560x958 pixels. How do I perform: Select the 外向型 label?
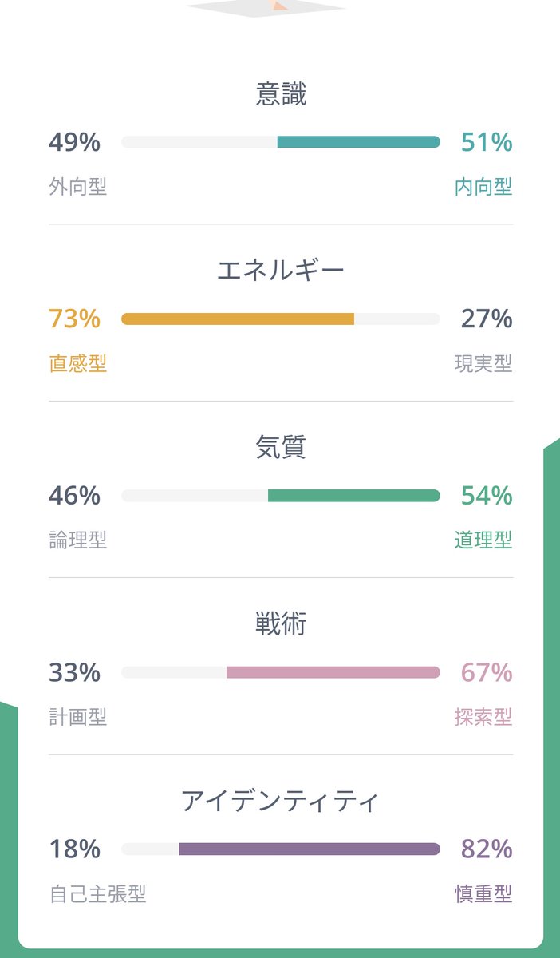point(77,188)
